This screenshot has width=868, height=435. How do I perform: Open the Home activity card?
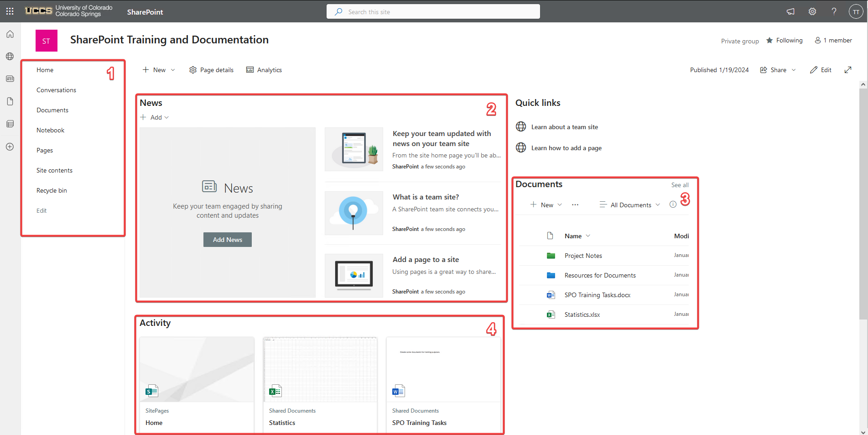tap(197, 384)
